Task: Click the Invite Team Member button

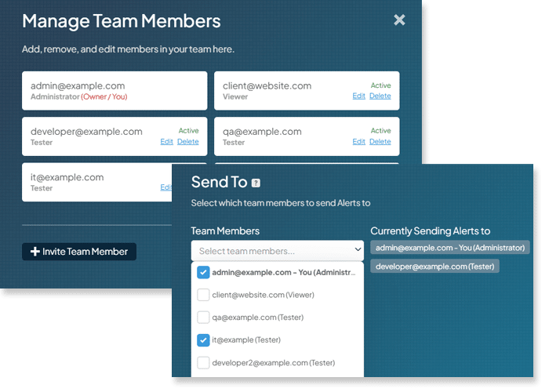Action: coord(79,252)
